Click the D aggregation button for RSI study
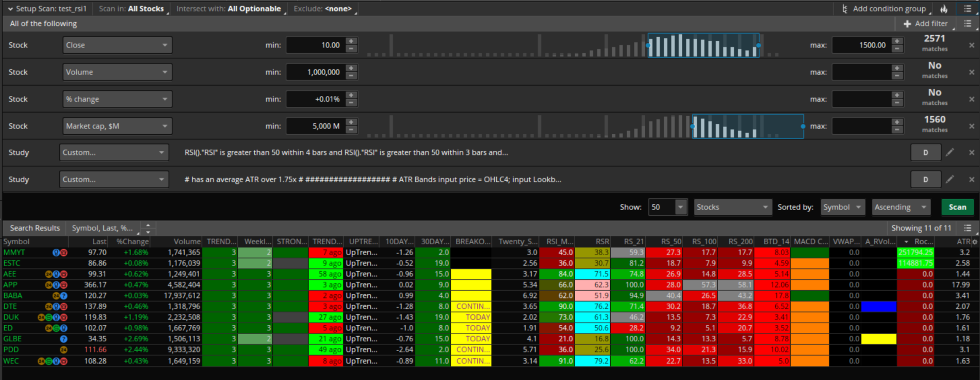 (x=925, y=152)
